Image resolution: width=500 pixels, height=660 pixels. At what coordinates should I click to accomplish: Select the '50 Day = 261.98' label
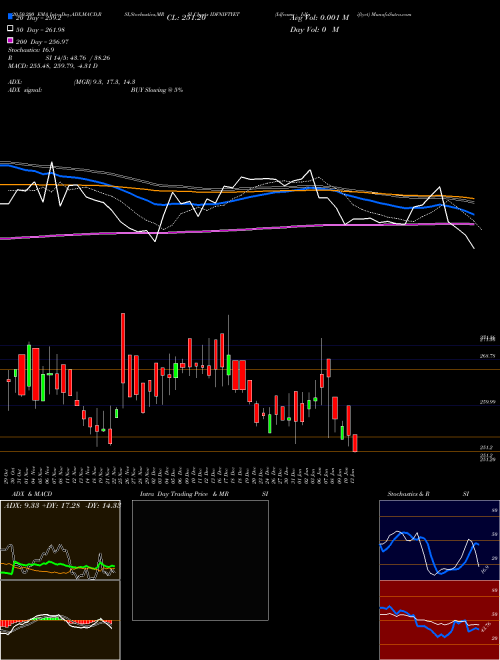tap(41, 29)
